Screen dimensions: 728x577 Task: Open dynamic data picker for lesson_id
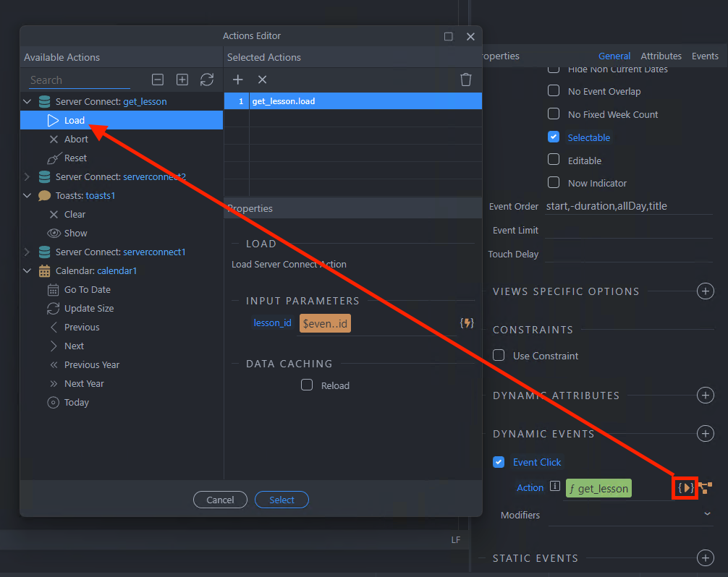(467, 323)
